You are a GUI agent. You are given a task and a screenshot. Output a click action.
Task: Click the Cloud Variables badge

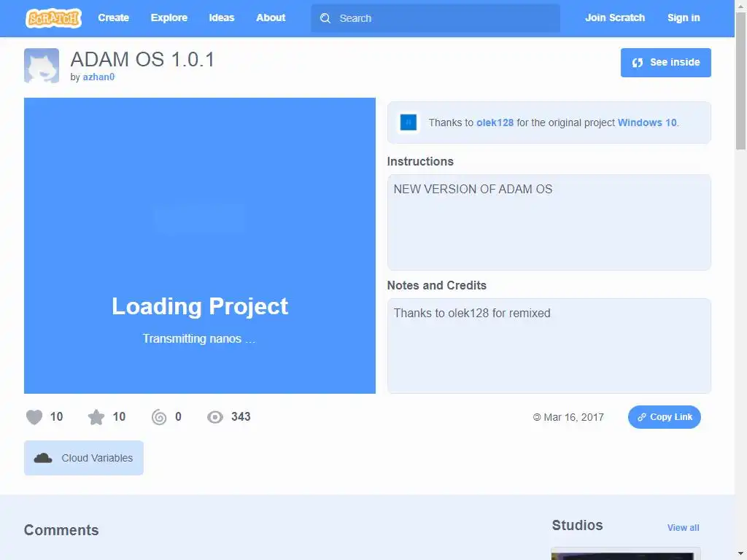pos(84,458)
